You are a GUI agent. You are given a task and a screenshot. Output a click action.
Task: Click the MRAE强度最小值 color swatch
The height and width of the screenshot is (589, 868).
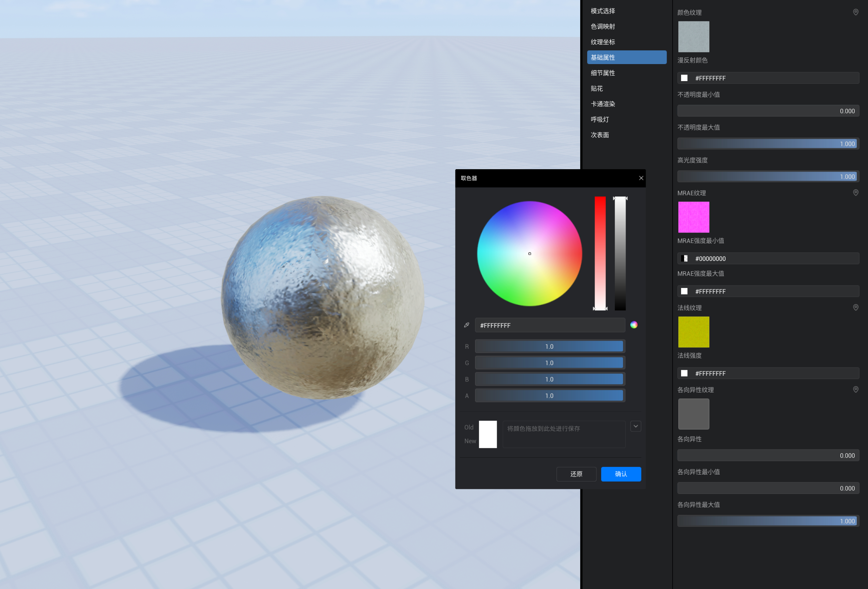coord(684,258)
